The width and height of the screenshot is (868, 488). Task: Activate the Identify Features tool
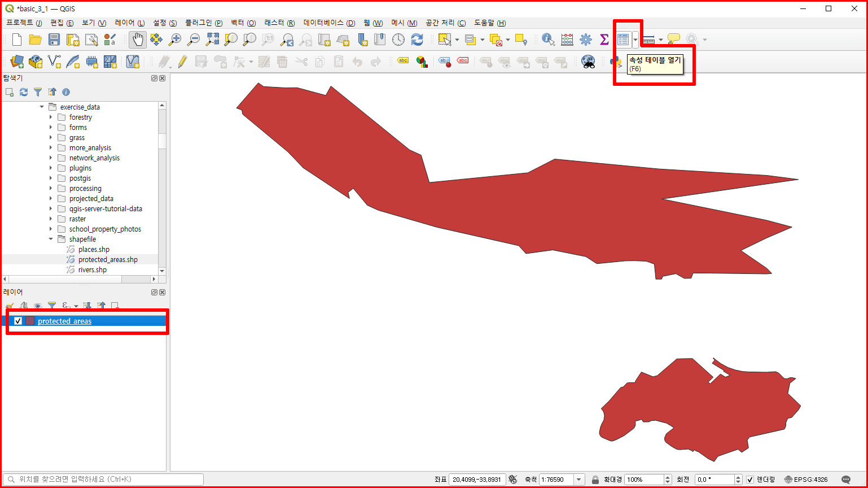(548, 40)
